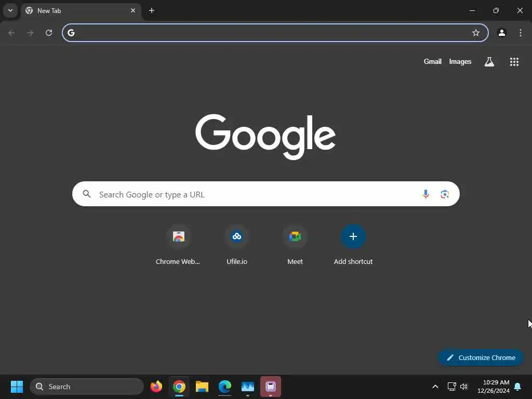Show hidden system tray icons
Image resolution: width=532 pixels, height=399 pixels.
pos(435,387)
